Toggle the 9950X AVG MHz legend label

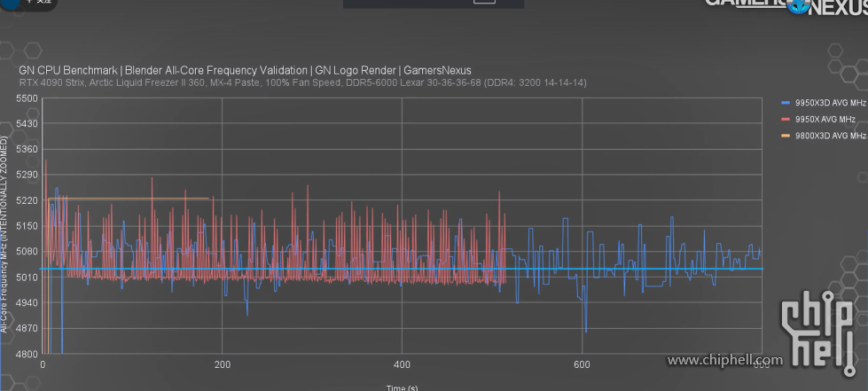(x=825, y=119)
